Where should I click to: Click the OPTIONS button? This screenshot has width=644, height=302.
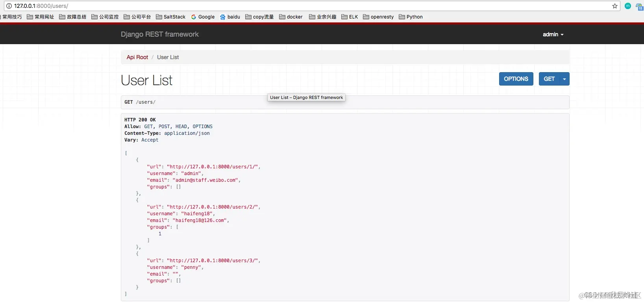(516, 79)
